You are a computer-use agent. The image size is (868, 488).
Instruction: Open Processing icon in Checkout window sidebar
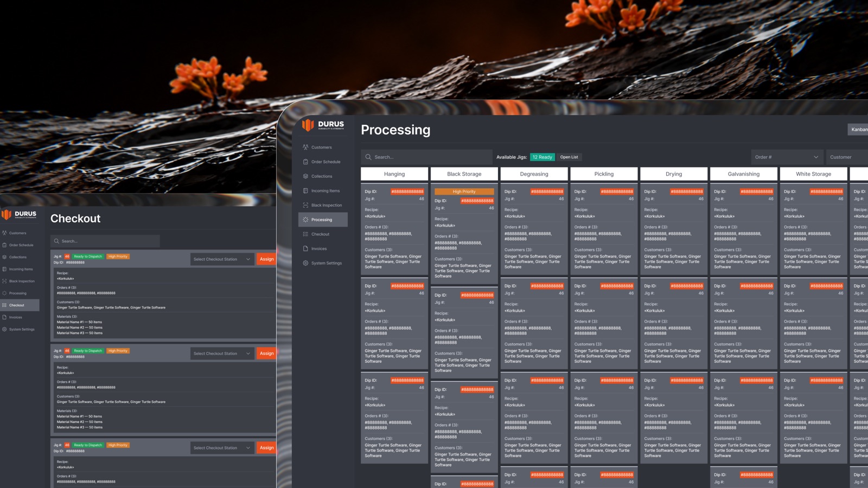[x=4, y=293]
